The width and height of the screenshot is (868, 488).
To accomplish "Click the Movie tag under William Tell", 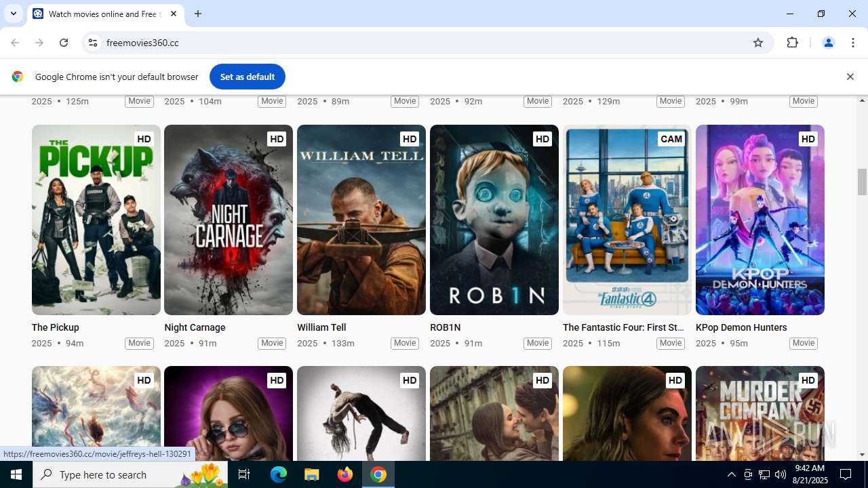I will point(405,343).
